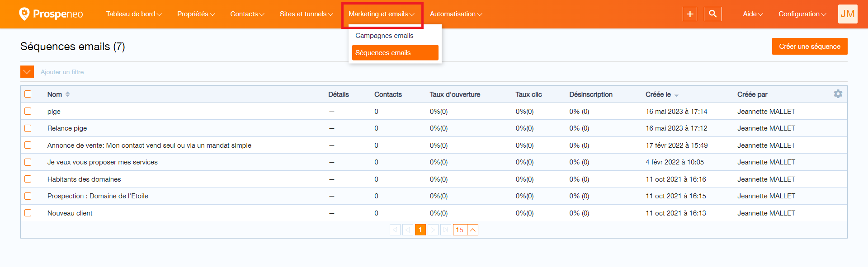Sort by Créée le column
The width and height of the screenshot is (868, 267).
tap(662, 94)
